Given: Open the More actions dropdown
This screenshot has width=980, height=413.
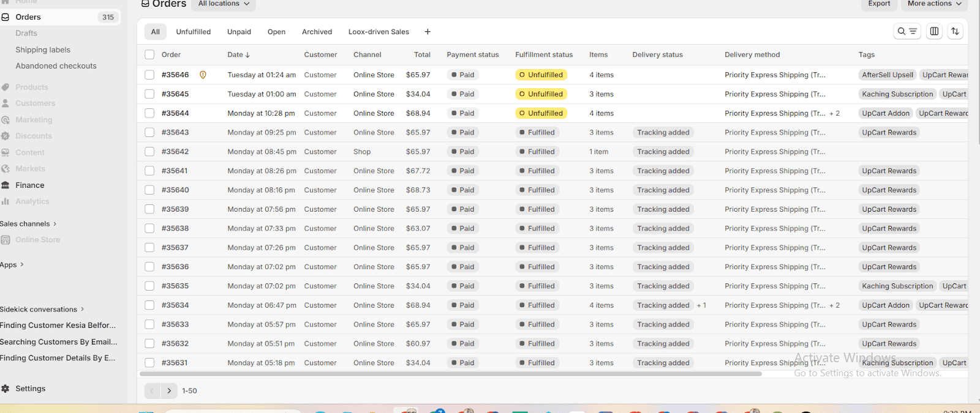Looking at the screenshot, I should (934, 4).
